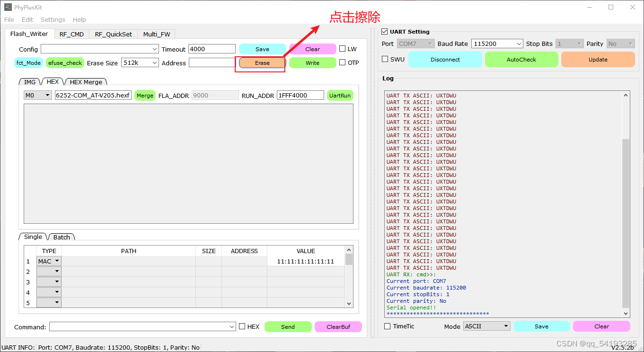The width and height of the screenshot is (644, 352).
Task: Click the AutoCheck button
Action: coord(521,60)
